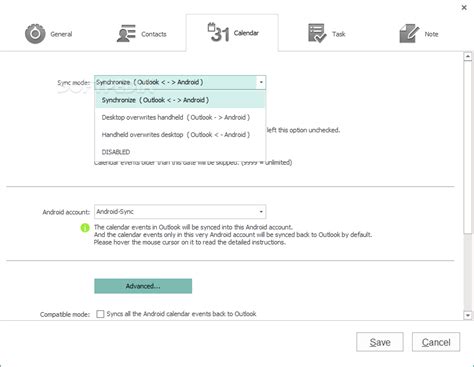Enable Compatible mode checkbox

point(100,314)
